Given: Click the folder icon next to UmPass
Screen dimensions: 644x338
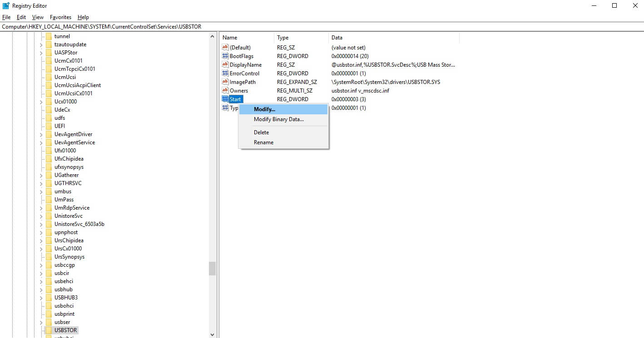Looking at the screenshot, I should pyautogui.click(x=49, y=199).
